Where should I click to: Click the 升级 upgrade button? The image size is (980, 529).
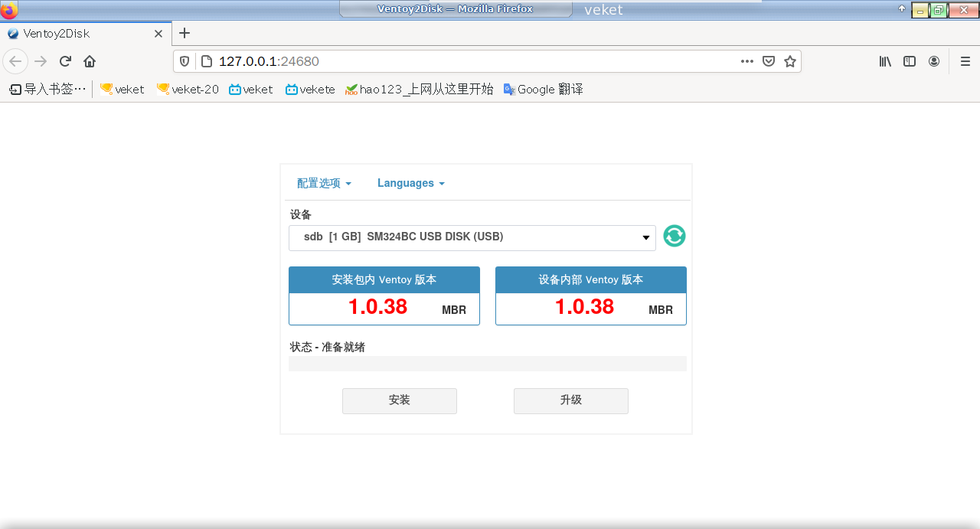click(x=571, y=400)
